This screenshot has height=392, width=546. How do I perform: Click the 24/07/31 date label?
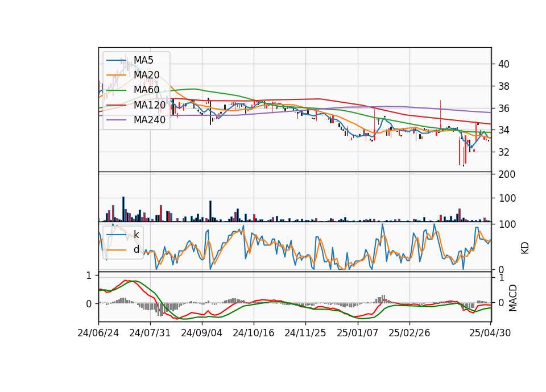pyautogui.click(x=150, y=333)
